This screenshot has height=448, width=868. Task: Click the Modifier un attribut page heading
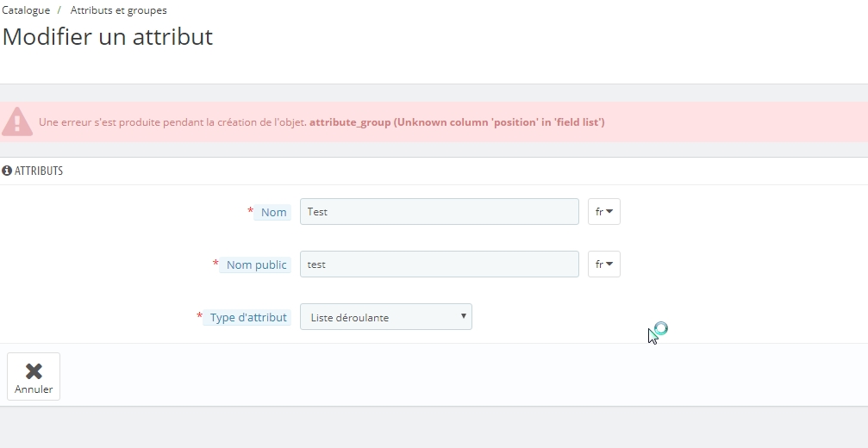pyautogui.click(x=108, y=37)
